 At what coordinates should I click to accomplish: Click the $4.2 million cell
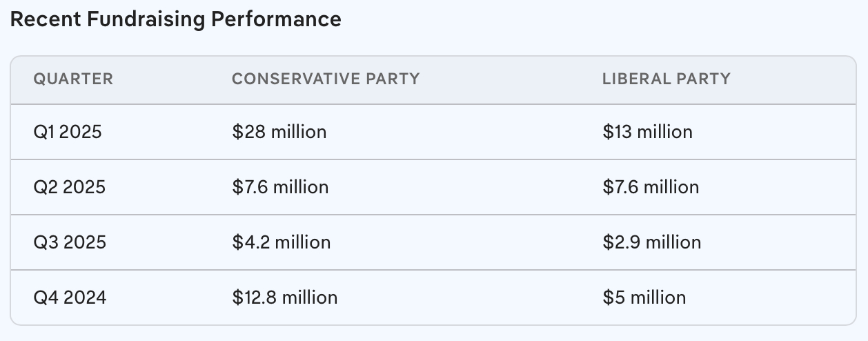pos(282,242)
